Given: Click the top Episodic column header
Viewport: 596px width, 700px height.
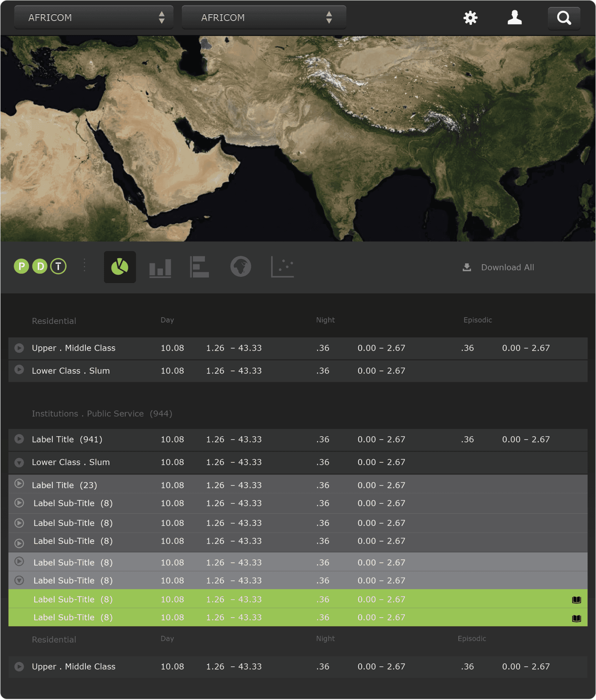Looking at the screenshot, I should 477,320.
